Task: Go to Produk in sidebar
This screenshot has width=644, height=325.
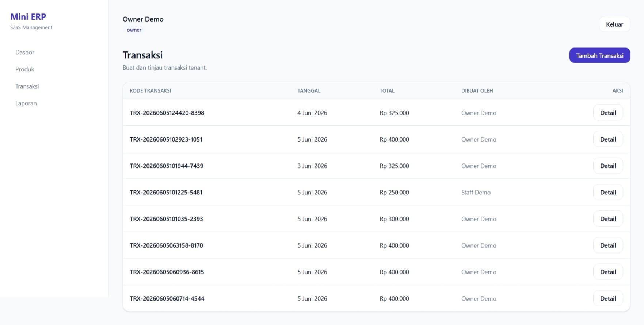Action: [25, 69]
